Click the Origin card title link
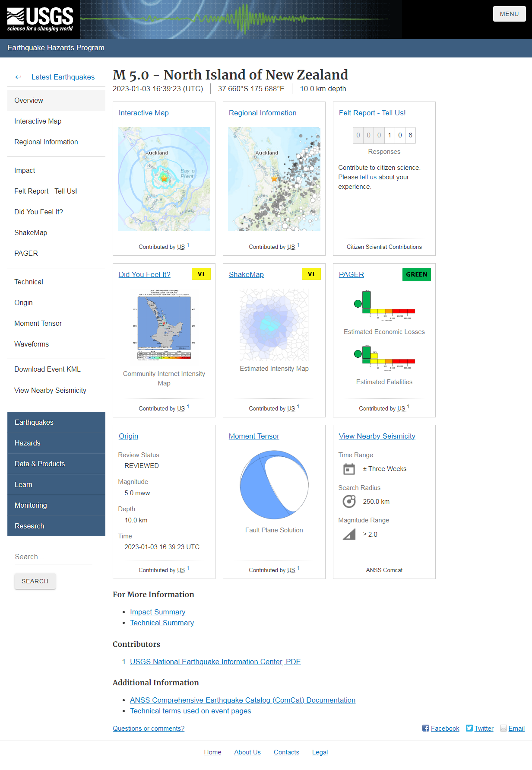The width and height of the screenshot is (532, 770). click(129, 436)
